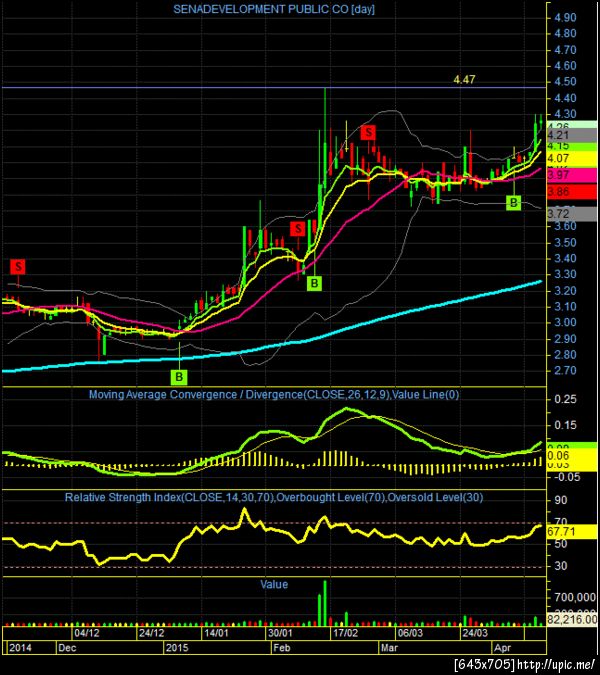This screenshot has width=600, height=675.
Task: Select the Moving Average Convergence / Divergence header
Action: pos(274,394)
